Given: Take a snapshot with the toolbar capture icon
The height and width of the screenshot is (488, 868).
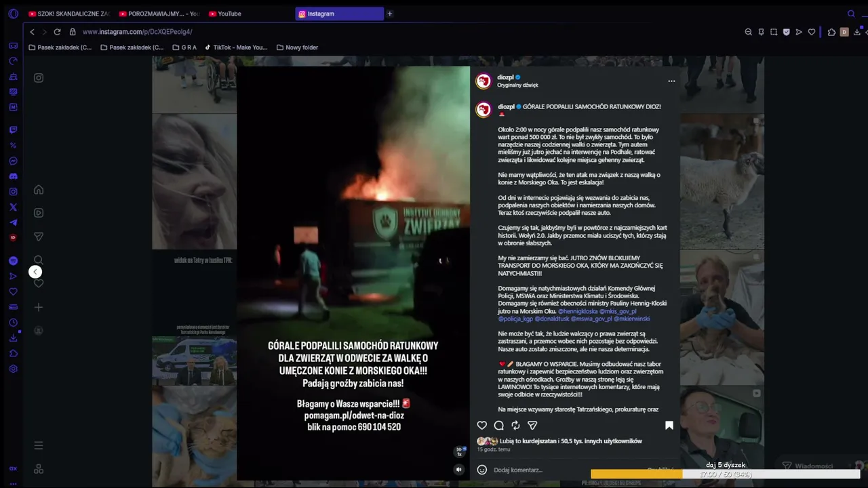Looking at the screenshot, I should tap(774, 32).
